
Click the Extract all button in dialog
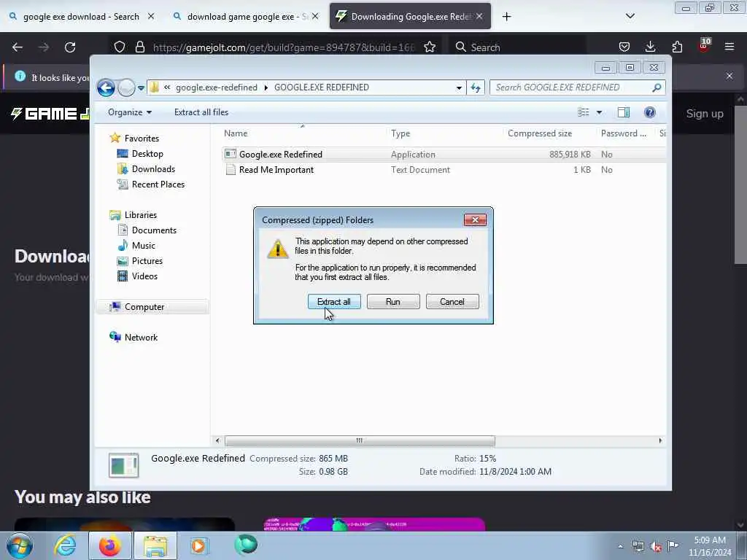pos(334,301)
